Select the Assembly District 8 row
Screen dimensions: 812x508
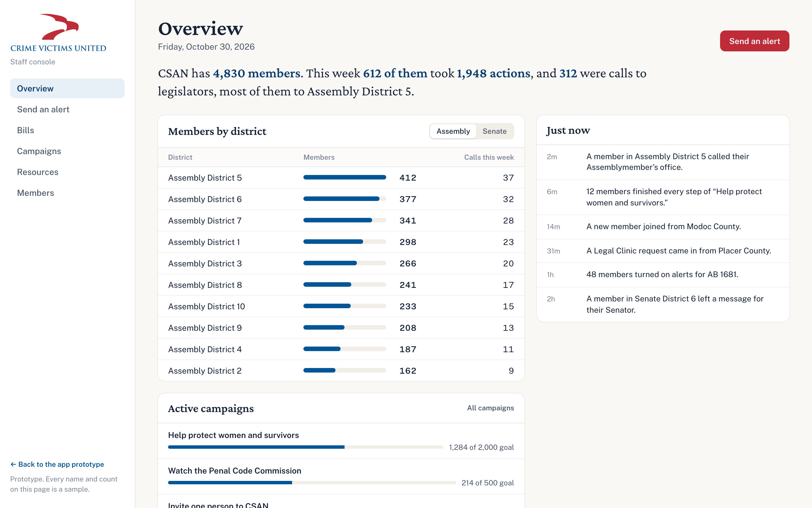[x=341, y=285]
